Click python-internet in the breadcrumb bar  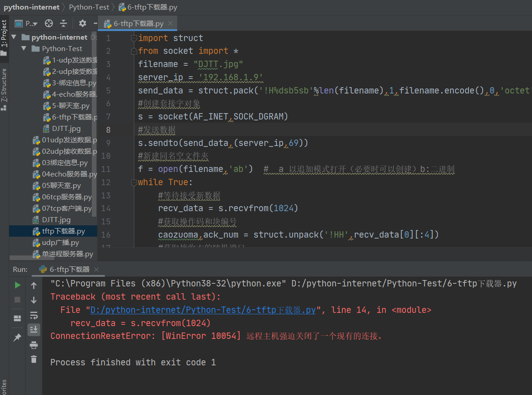click(x=32, y=7)
